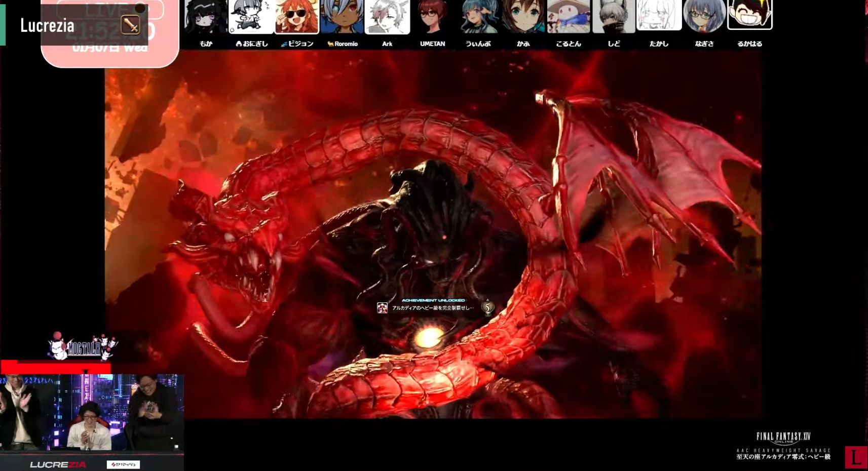Click the white sponsor logo below the webcam
Viewport: 868px width, 471px height.
tap(123, 464)
